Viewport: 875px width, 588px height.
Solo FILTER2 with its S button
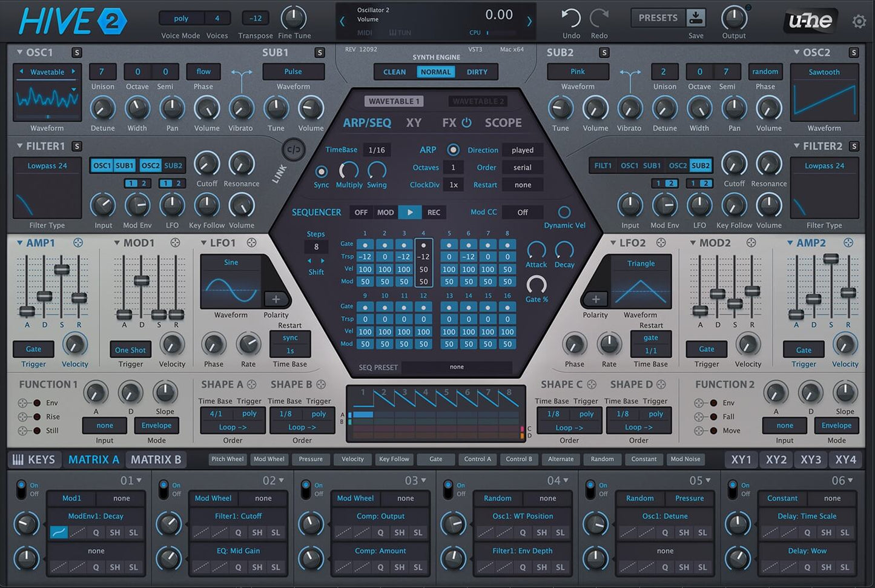point(854,146)
